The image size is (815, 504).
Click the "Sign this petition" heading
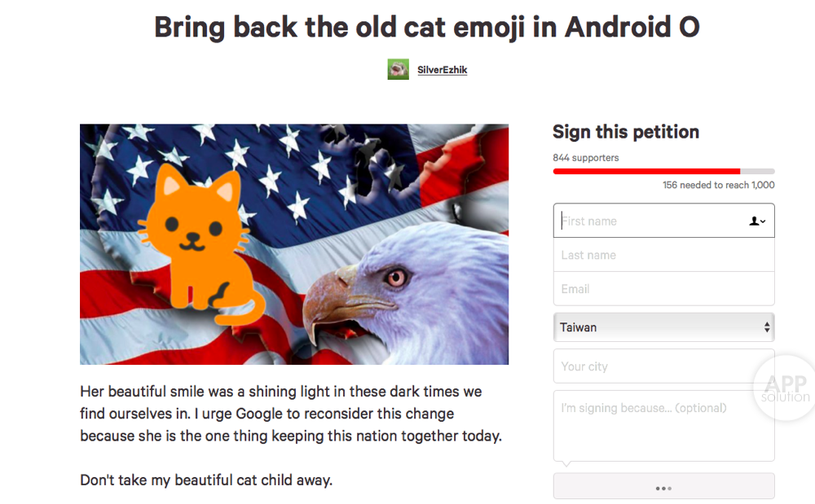625,132
